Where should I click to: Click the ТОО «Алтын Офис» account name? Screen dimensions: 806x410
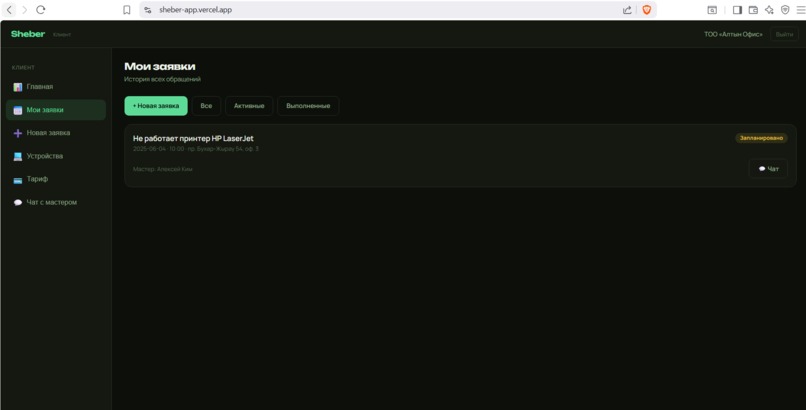tap(733, 34)
